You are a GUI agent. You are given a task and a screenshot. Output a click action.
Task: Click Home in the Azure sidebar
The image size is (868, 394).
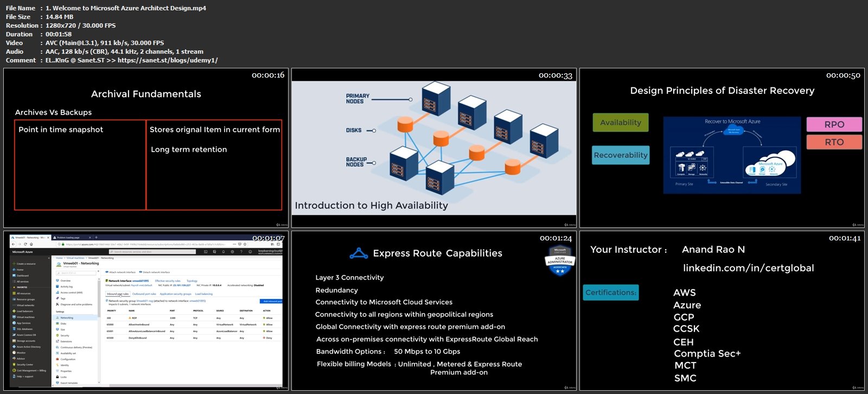tap(20, 270)
